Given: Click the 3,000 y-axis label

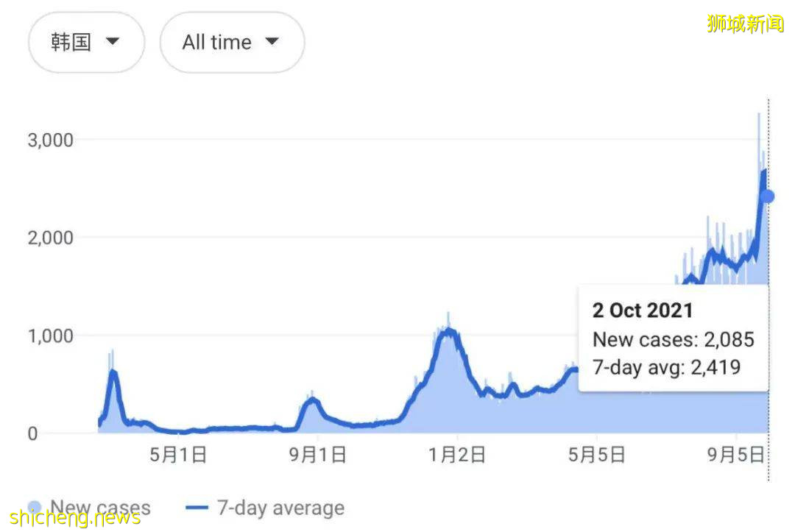Looking at the screenshot, I should (51, 140).
